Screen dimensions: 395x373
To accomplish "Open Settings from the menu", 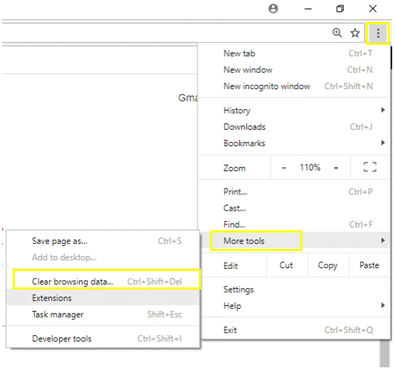I will pos(294,289).
